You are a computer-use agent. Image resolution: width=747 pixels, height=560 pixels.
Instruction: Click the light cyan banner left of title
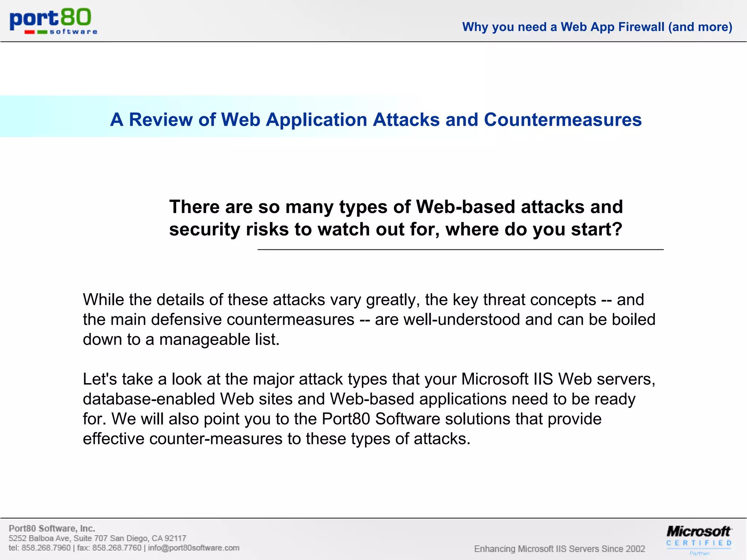pyautogui.click(x=51, y=117)
